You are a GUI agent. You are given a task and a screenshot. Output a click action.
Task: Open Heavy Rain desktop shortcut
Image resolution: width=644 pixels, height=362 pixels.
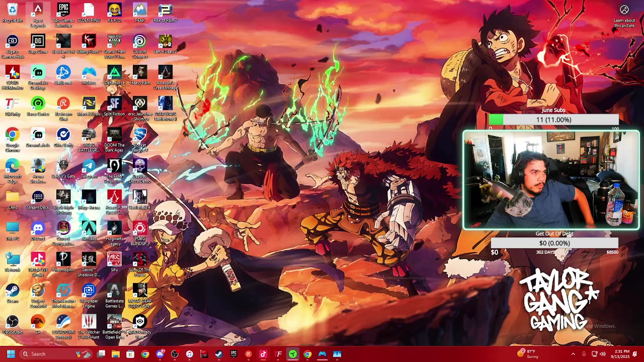click(x=140, y=76)
